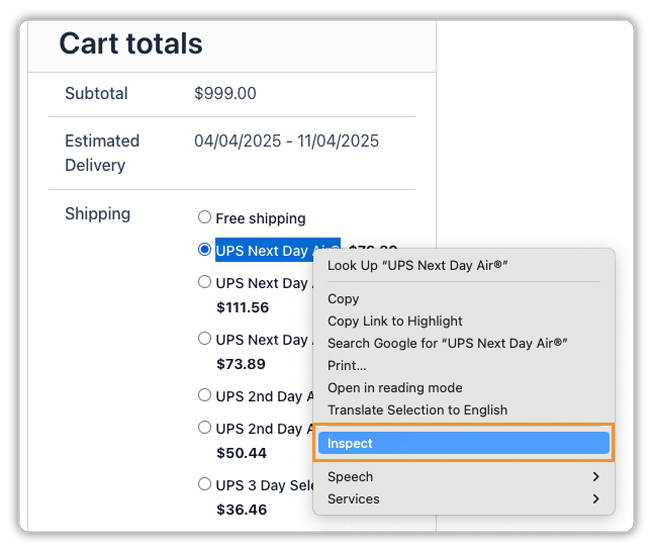
Task: Click the $36.46 shipping price
Action: [242, 510]
